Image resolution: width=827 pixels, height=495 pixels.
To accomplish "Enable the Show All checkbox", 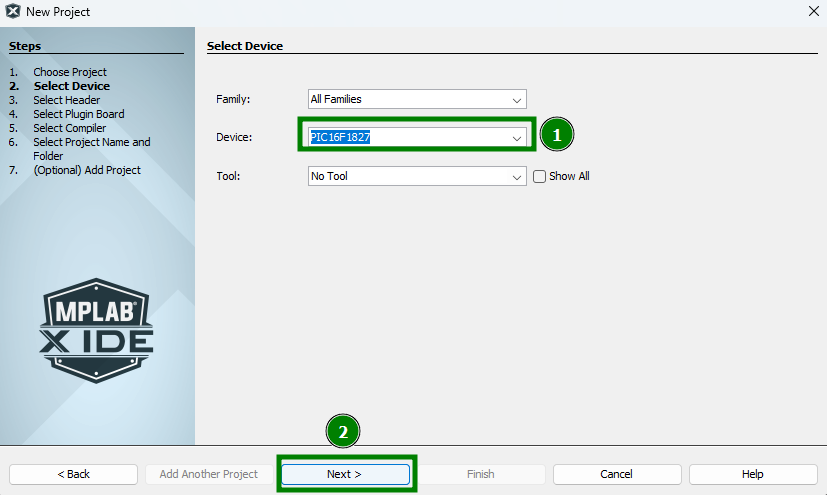I will tap(539, 176).
